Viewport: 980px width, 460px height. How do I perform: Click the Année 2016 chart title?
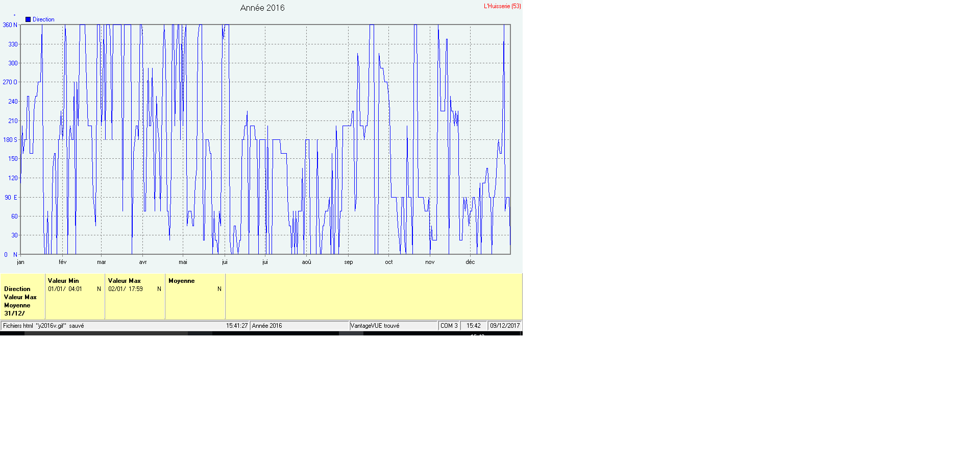[262, 8]
